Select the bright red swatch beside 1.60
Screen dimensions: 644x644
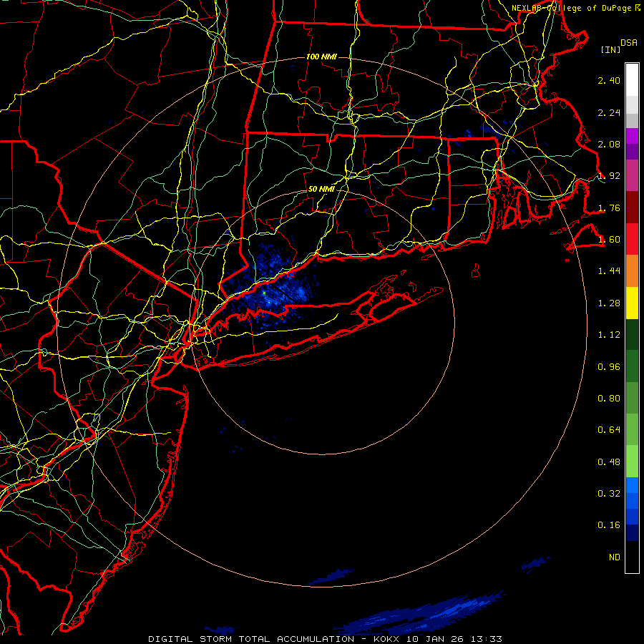[632, 239]
